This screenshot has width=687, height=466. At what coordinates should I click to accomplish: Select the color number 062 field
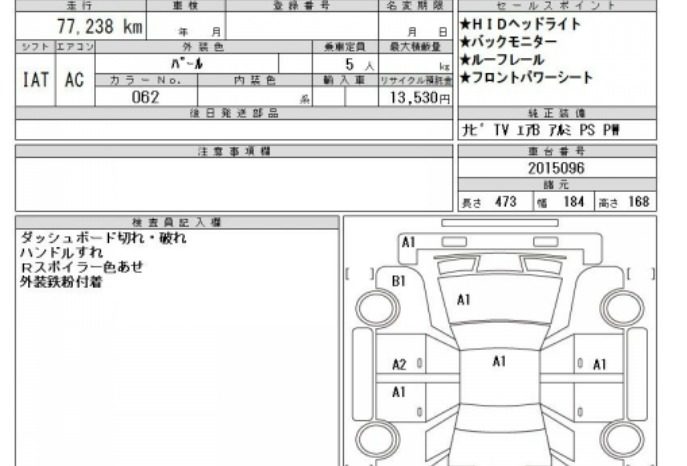[146, 98]
